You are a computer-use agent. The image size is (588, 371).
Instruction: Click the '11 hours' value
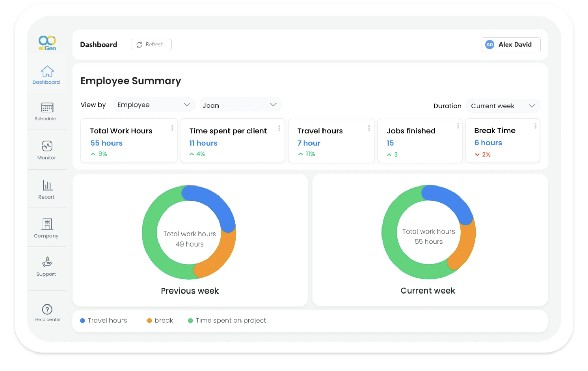(203, 143)
